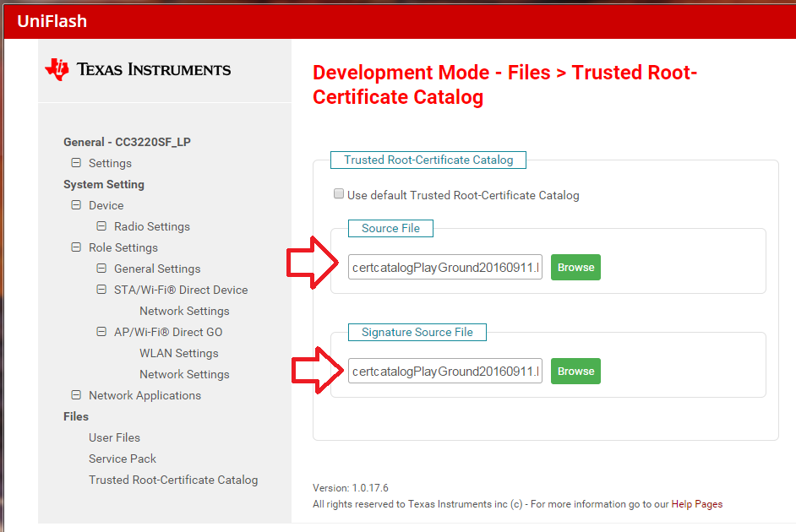Click the Trusted Root-Certificate Catalog legend label
This screenshot has width=796, height=532.
point(428,160)
